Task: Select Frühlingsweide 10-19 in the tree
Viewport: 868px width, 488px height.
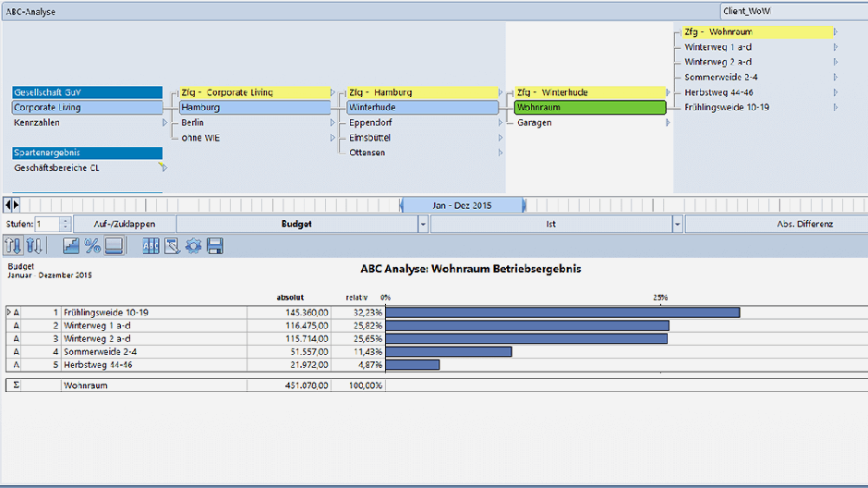Action: point(727,107)
